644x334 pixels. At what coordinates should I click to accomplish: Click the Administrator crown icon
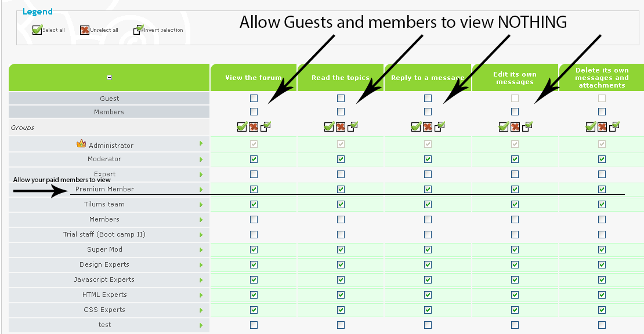tap(81, 144)
